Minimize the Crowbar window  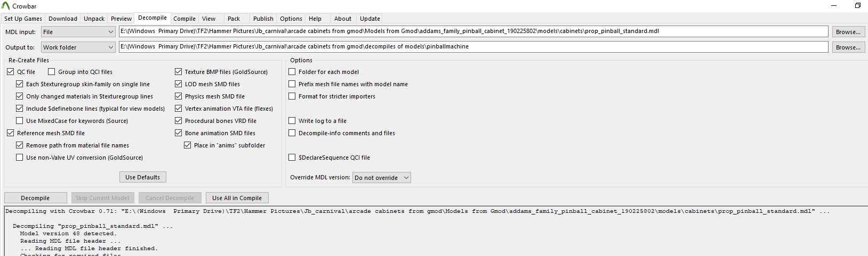coord(834,6)
